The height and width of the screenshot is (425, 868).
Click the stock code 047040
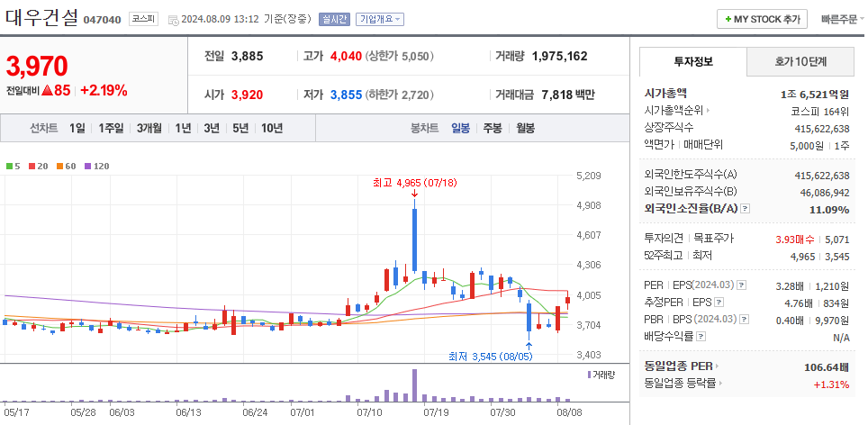tap(103, 20)
